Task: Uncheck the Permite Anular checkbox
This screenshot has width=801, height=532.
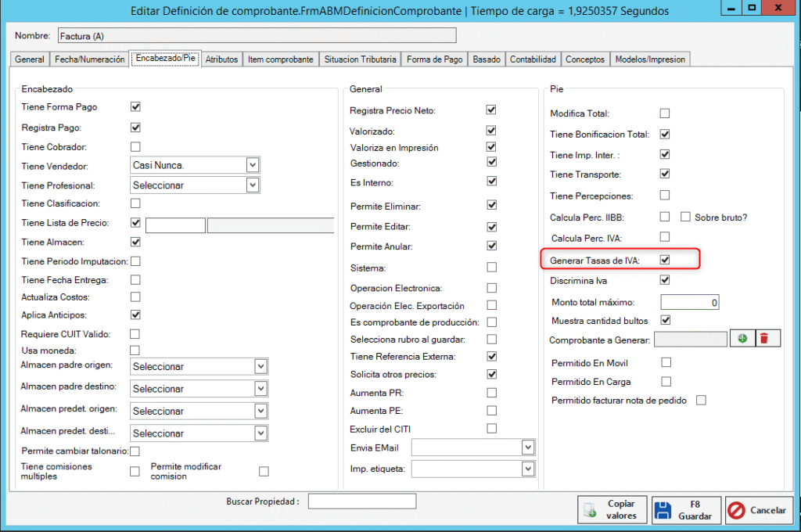Action: click(491, 246)
